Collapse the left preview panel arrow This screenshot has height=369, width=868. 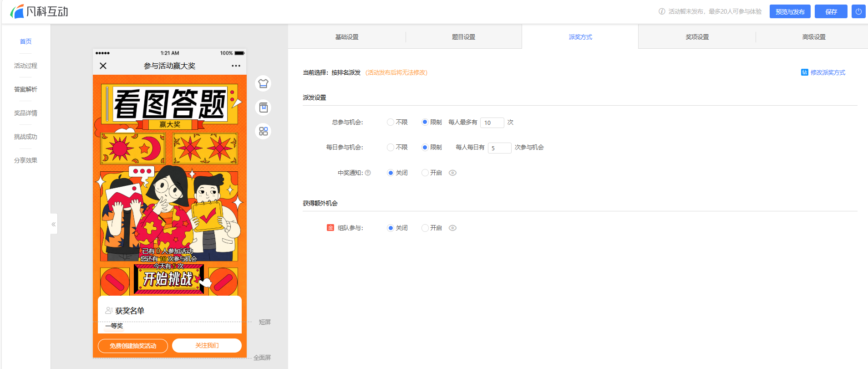(54, 224)
